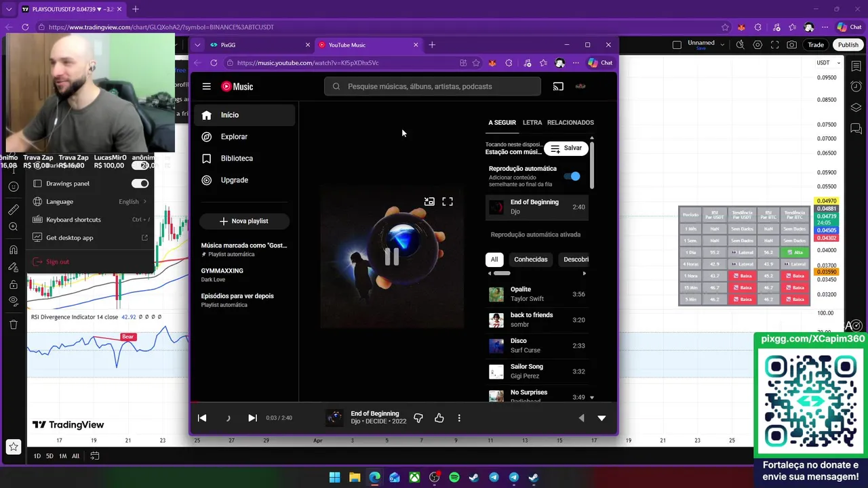Open the GYMMAXXING playlist
This screenshot has width=868, height=488.
[245, 274]
